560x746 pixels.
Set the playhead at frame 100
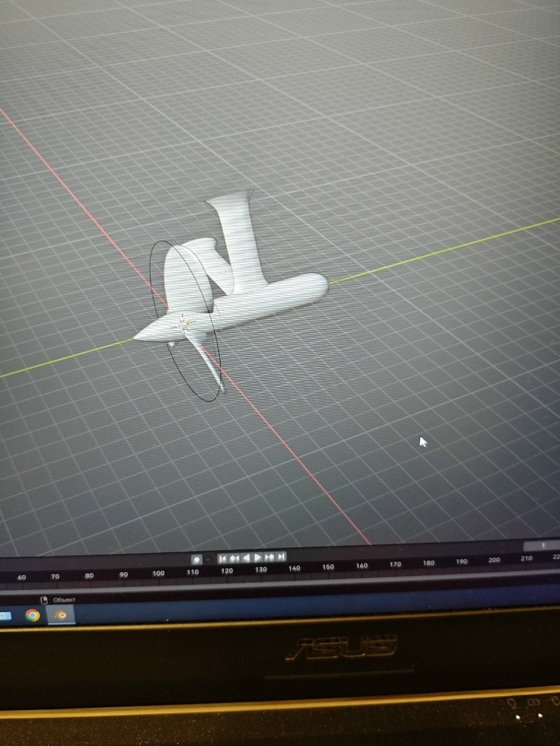[x=158, y=573]
